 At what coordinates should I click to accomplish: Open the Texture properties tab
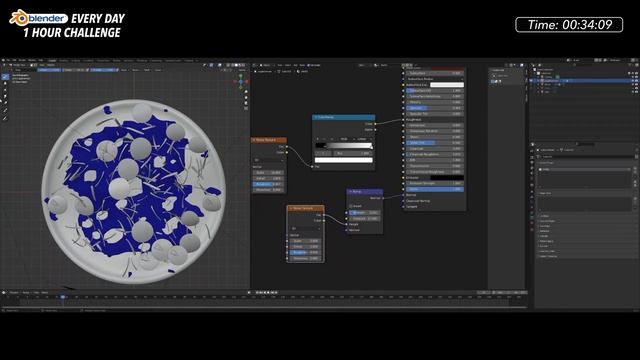[x=532, y=229]
